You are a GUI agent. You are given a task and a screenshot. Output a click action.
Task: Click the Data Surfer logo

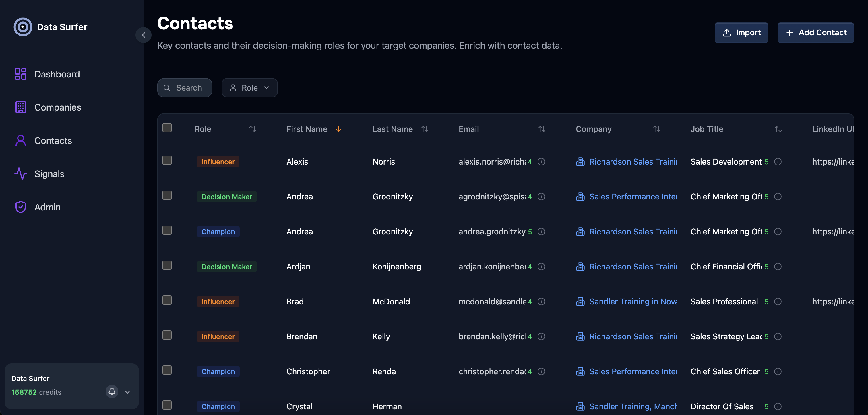[23, 27]
